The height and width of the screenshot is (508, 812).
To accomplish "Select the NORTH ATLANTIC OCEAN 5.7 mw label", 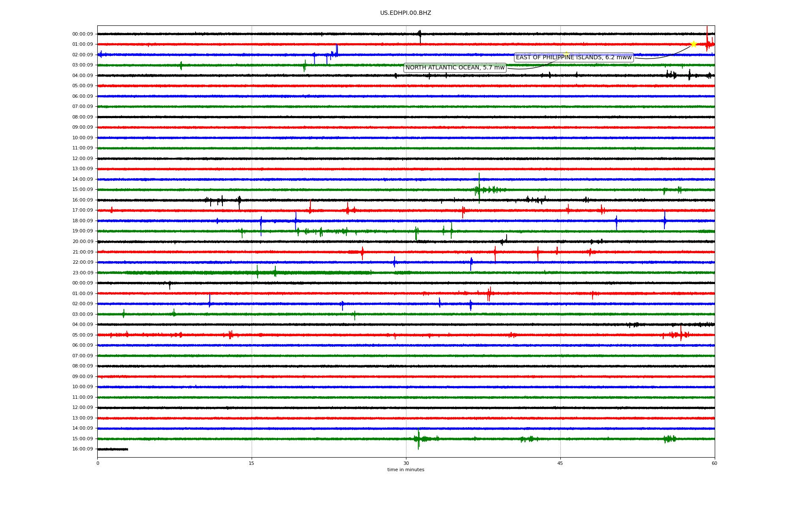I will pos(455,68).
